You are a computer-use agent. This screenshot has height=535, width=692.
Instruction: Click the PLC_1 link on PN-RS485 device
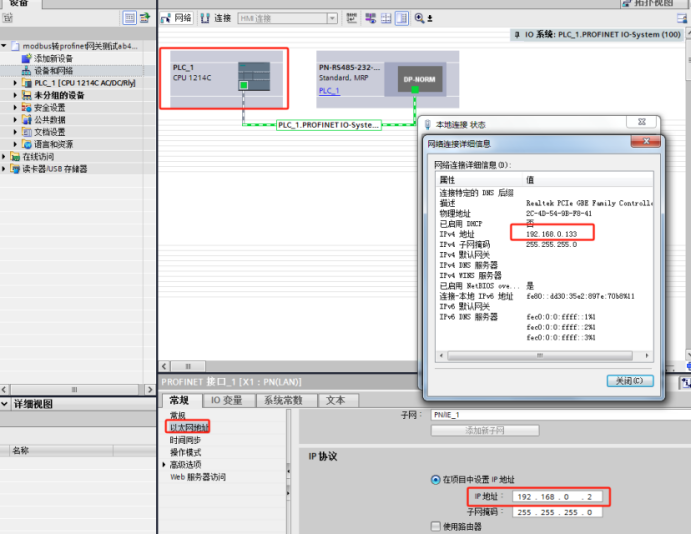point(329,91)
